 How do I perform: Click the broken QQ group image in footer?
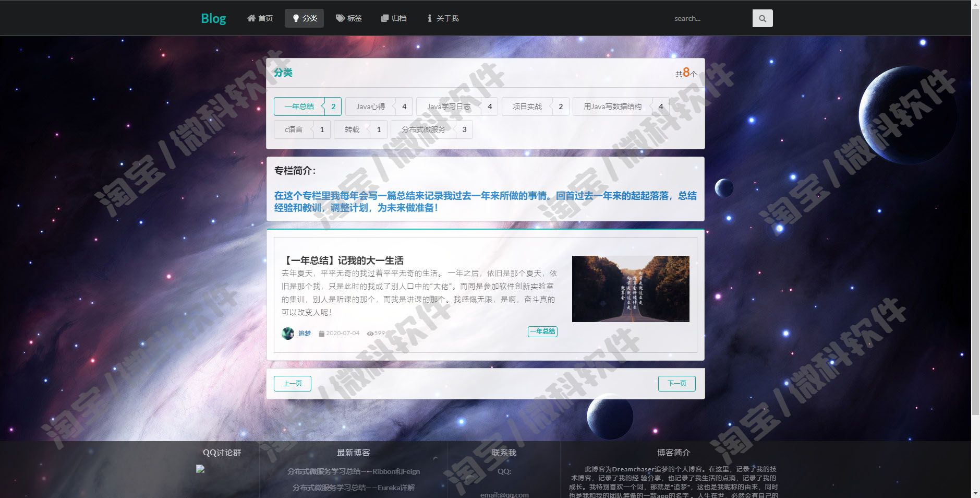tap(200, 469)
